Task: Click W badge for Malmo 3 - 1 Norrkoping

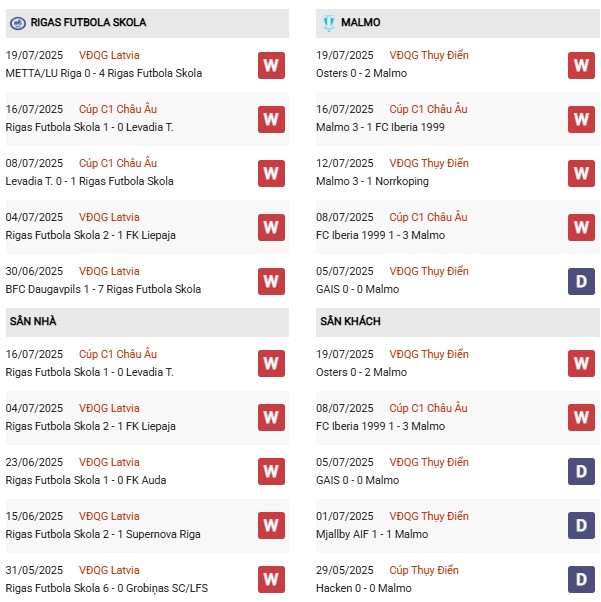Action: (x=581, y=174)
